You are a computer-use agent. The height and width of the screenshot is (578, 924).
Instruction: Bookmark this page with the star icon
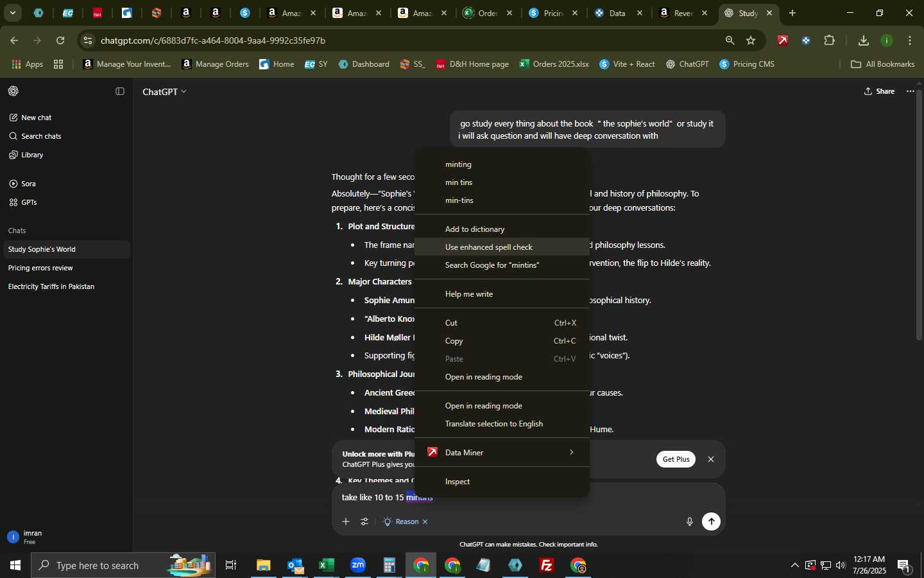click(x=751, y=40)
